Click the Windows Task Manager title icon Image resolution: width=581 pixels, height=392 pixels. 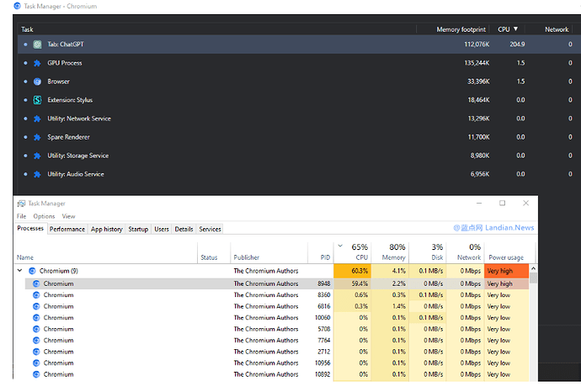(x=22, y=204)
